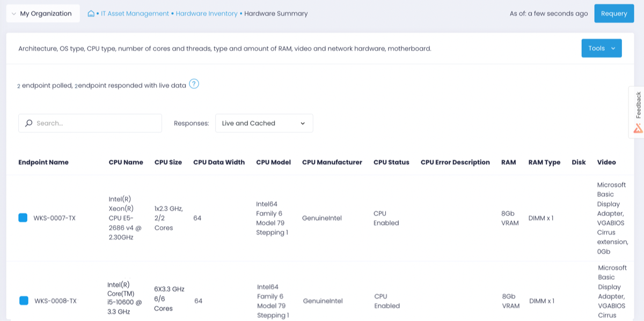Check the WKS-0008-TX endpoint checkbox

[23, 301]
